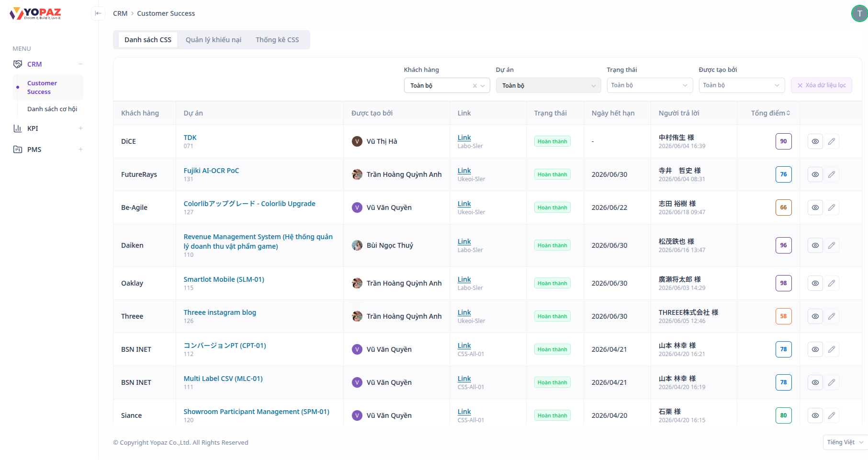Edit the Be-Agile row with pencil icon

832,207
